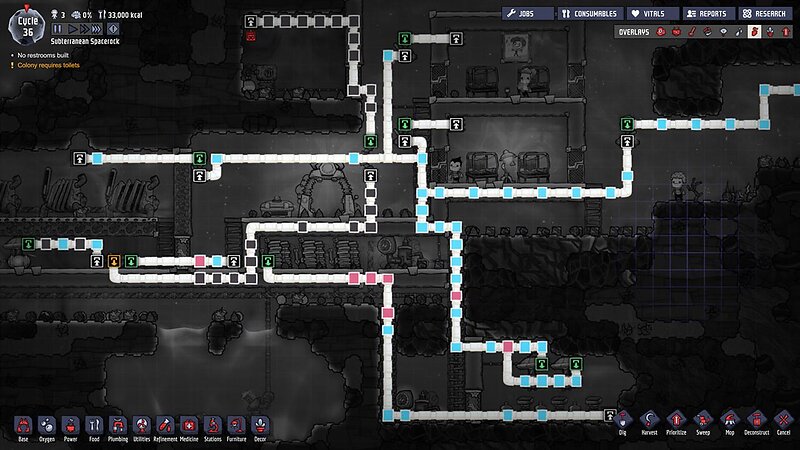The height and width of the screenshot is (450, 800).
Task: Toggle the thermometer temperature overlay
Action: pyautogui.click(x=691, y=32)
